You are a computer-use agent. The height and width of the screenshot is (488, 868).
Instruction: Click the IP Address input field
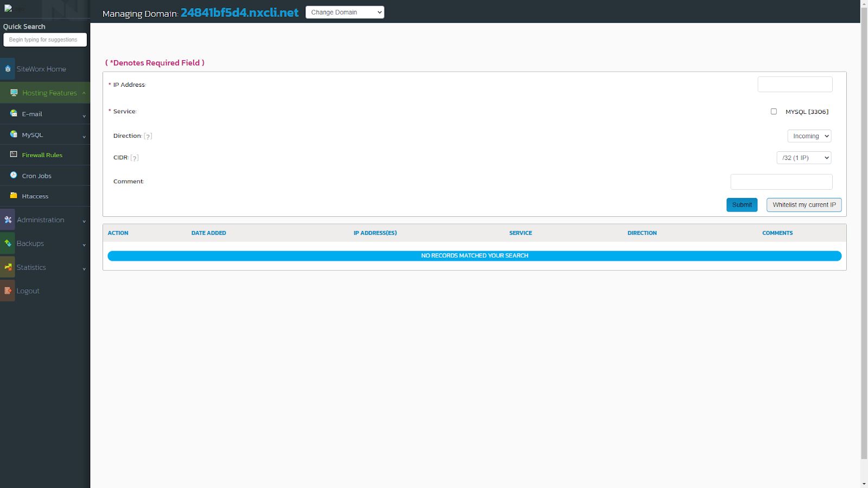tap(795, 84)
